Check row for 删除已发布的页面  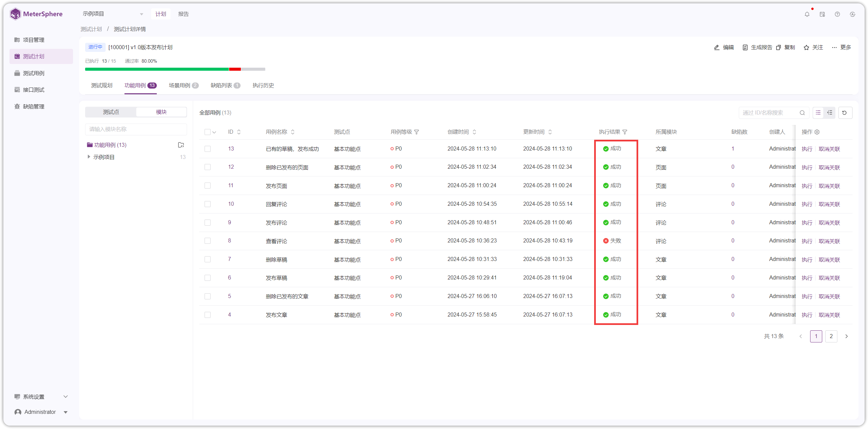click(x=208, y=167)
